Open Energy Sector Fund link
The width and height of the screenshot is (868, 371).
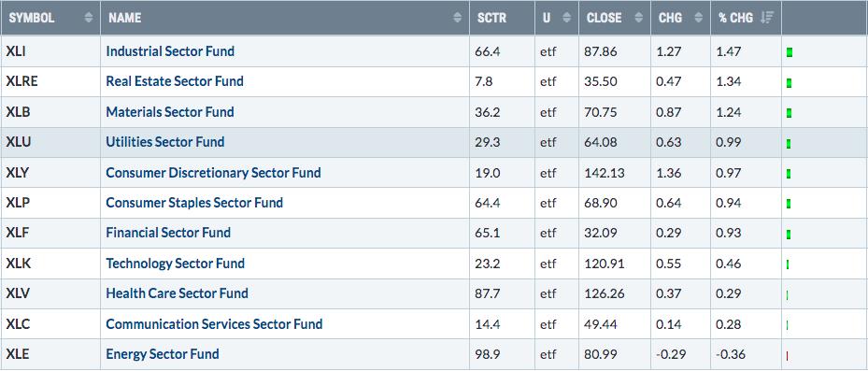point(163,354)
